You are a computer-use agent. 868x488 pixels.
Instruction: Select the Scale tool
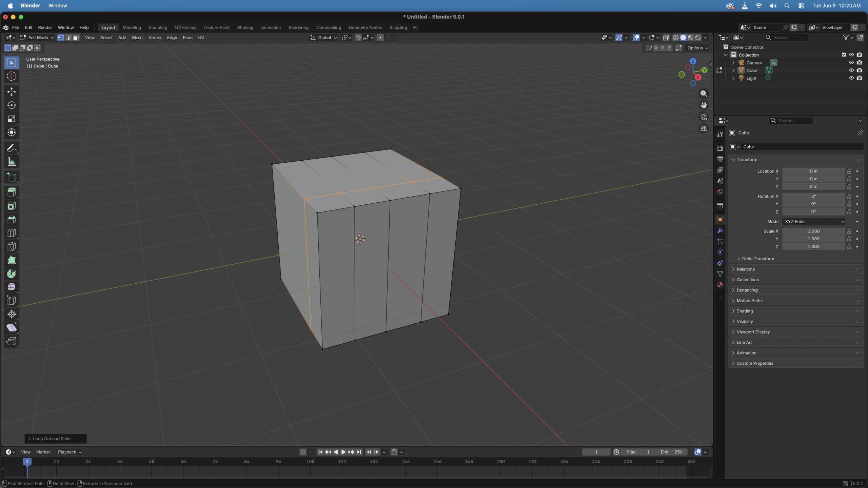12,119
